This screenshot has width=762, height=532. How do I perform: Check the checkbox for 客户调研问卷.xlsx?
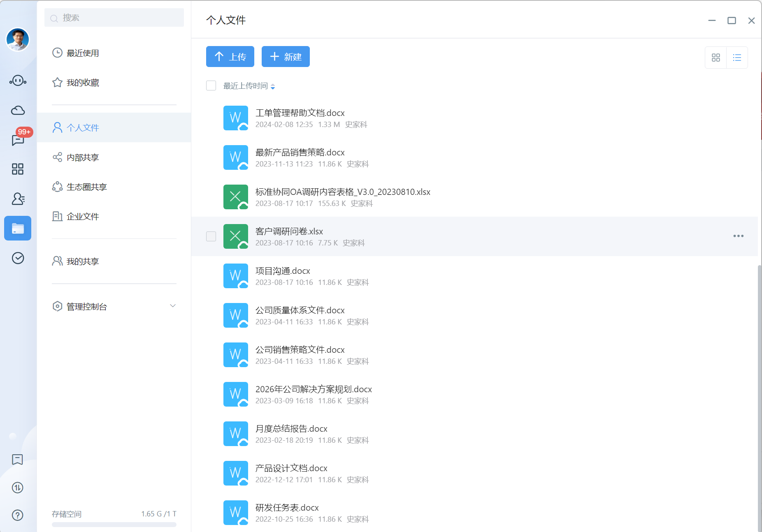[x=211, y=236]
